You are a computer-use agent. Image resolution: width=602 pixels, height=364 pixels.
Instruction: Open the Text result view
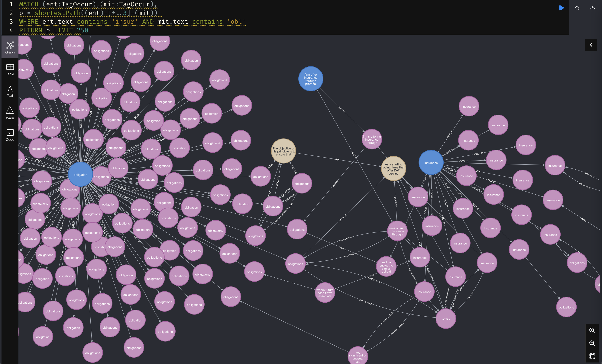point(10,91)
